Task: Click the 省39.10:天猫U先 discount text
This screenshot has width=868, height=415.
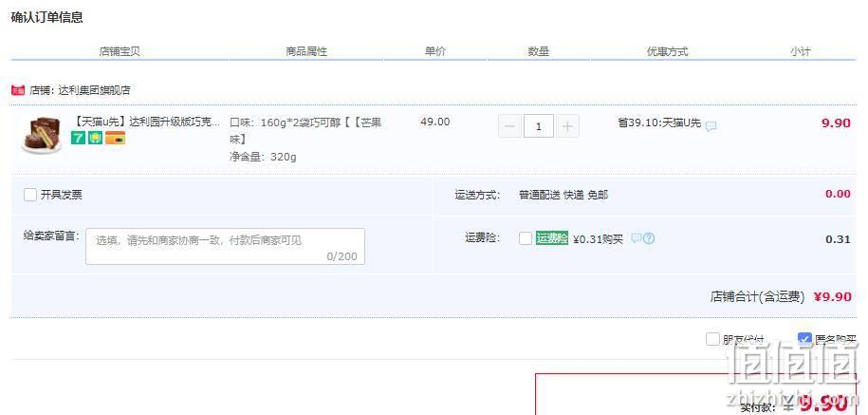Action: (x=659, y=123)
